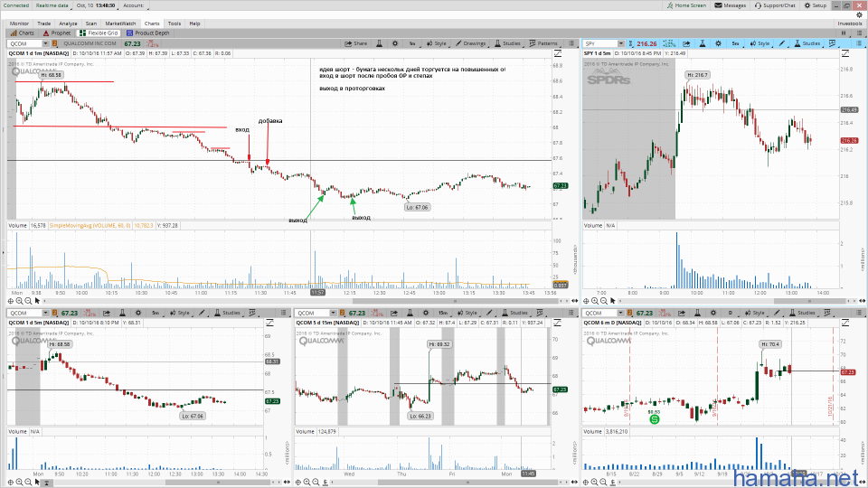Viewport: 868px width, 488px height.
Task: Open the Charts sub-tab
Action: tap(22, 33)
